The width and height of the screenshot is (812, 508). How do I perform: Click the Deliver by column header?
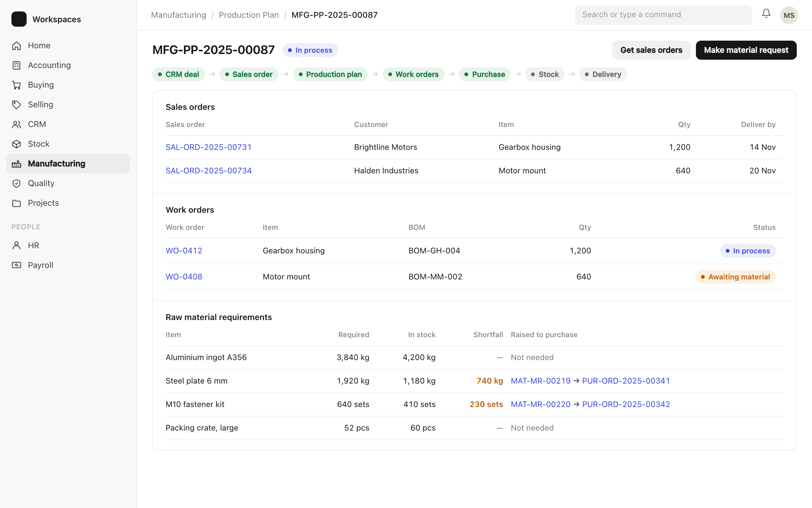point(758,125)
